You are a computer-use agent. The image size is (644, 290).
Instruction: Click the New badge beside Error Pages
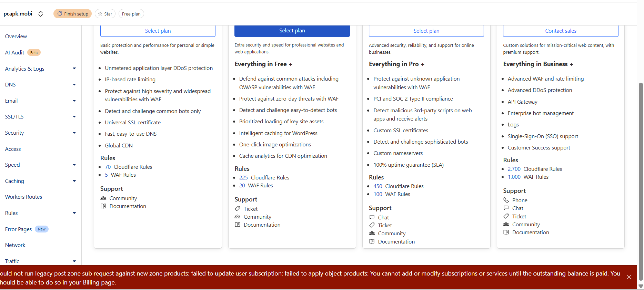point(42,229)
